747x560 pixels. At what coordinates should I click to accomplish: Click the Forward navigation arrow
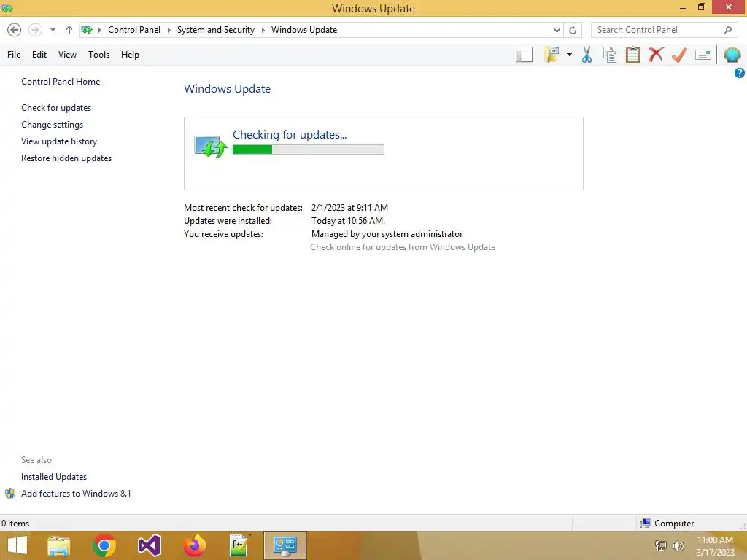tap(35, 30)
